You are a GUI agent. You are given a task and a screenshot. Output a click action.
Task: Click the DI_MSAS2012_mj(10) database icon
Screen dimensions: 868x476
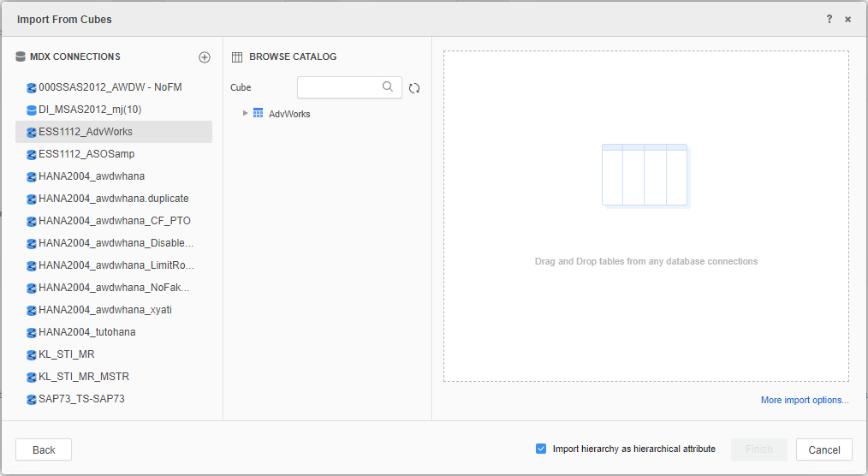click(32, 110)
